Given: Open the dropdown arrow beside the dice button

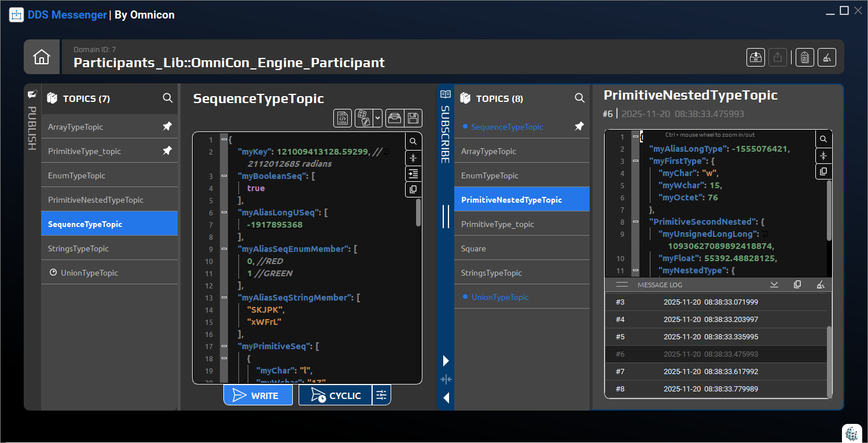Looking at the screenshot, I should click(x=378, y=118).
